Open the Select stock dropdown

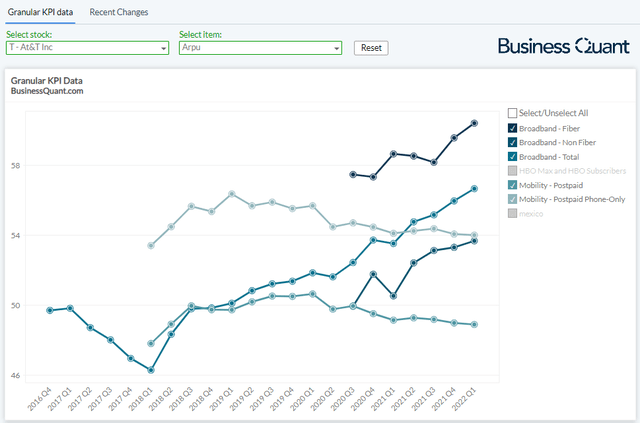pyautogui.click(x=87, y=48)
